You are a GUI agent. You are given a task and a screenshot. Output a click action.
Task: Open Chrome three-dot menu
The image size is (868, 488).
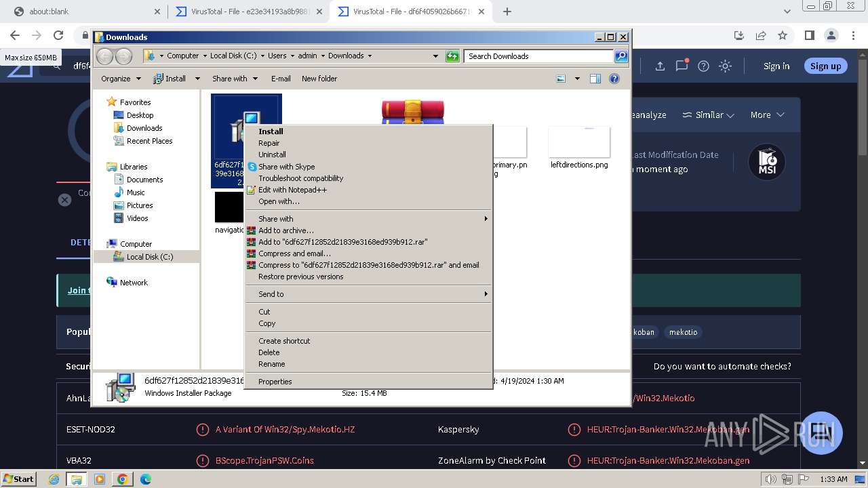click(853, 35)
